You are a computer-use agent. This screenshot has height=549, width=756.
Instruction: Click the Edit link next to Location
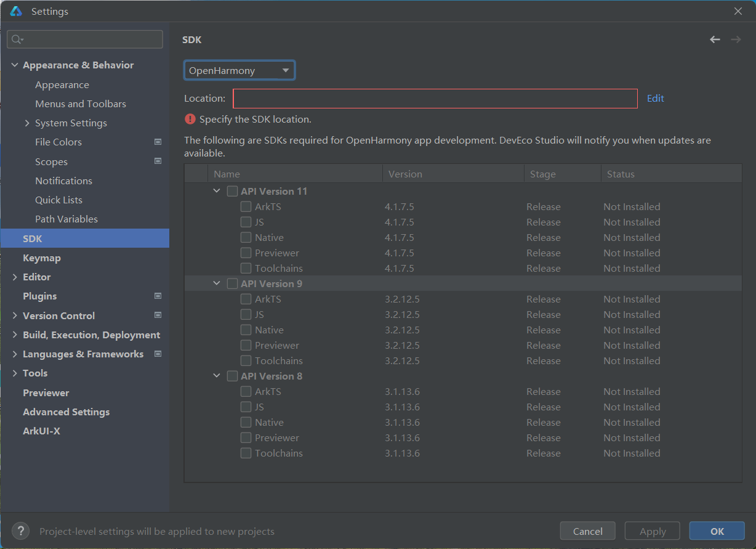point(655,99)
